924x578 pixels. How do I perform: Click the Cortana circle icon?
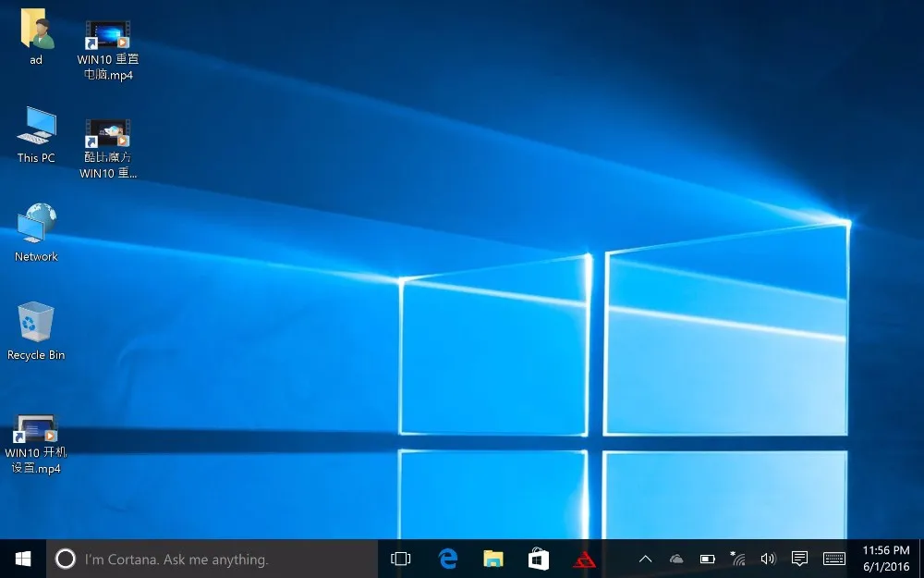[65, 559]
